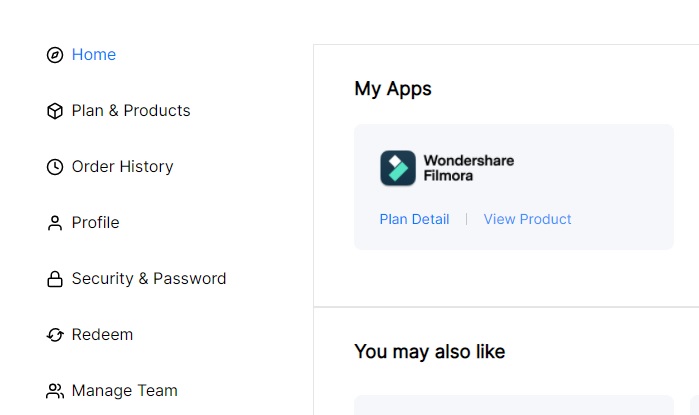Open Security & Password settings

click(149, 278)
